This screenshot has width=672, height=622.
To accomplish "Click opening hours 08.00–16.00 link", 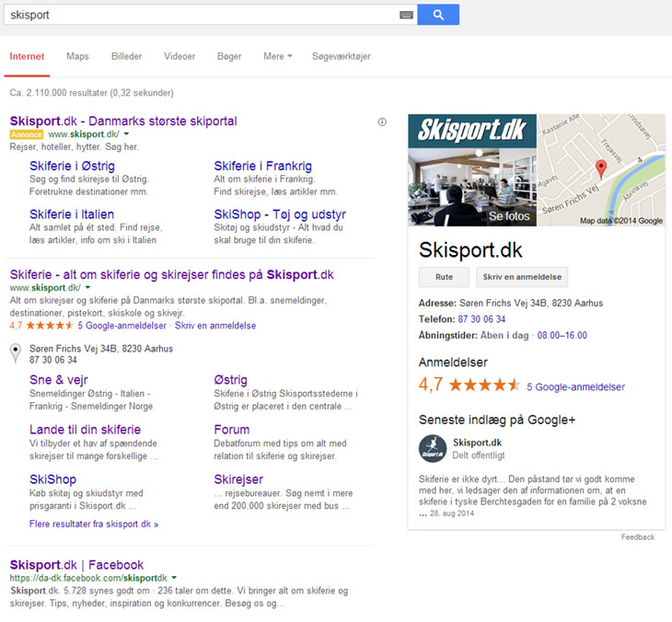I will (x=562, y=336).
